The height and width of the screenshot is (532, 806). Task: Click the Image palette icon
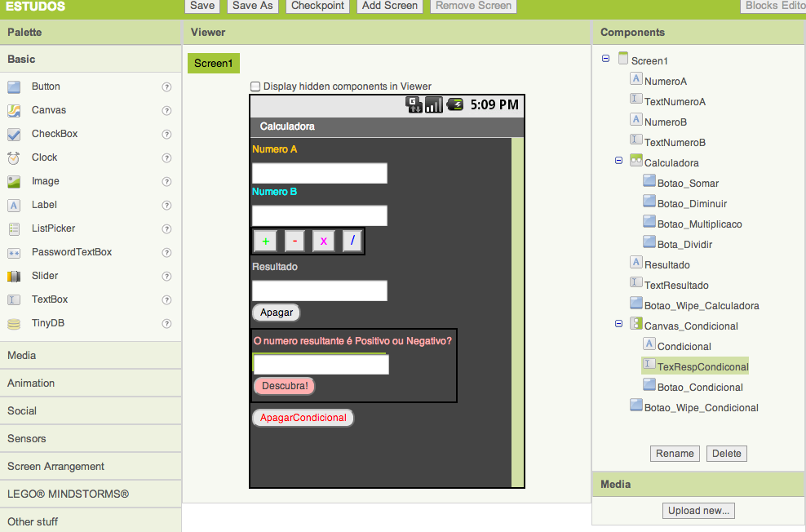click(x=14, y=181)
